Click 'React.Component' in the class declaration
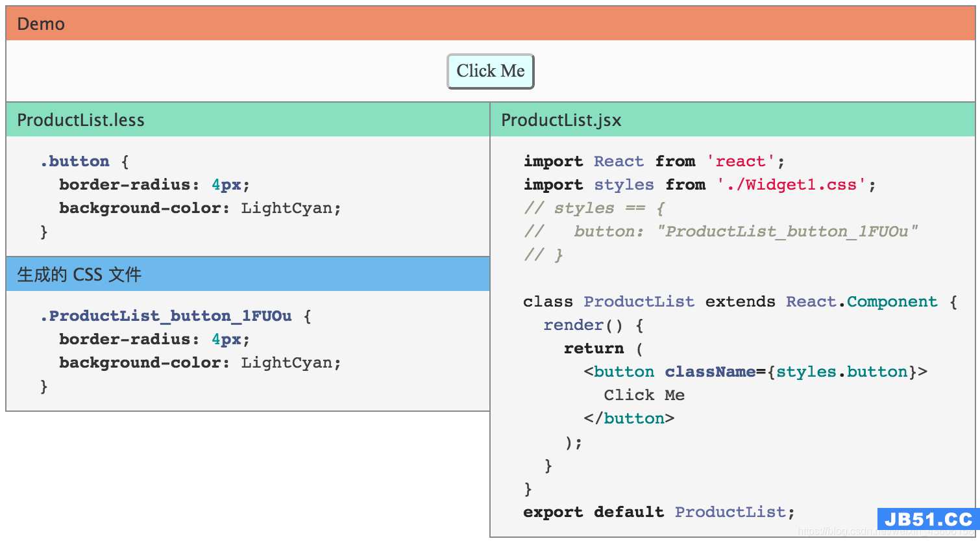The image size is (980, 543). click(862, 301)
